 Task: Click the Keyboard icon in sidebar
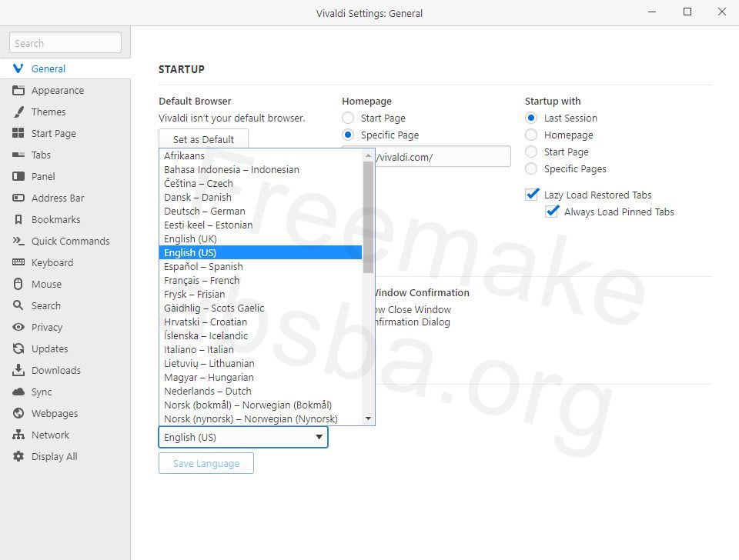tap(18, 262)
